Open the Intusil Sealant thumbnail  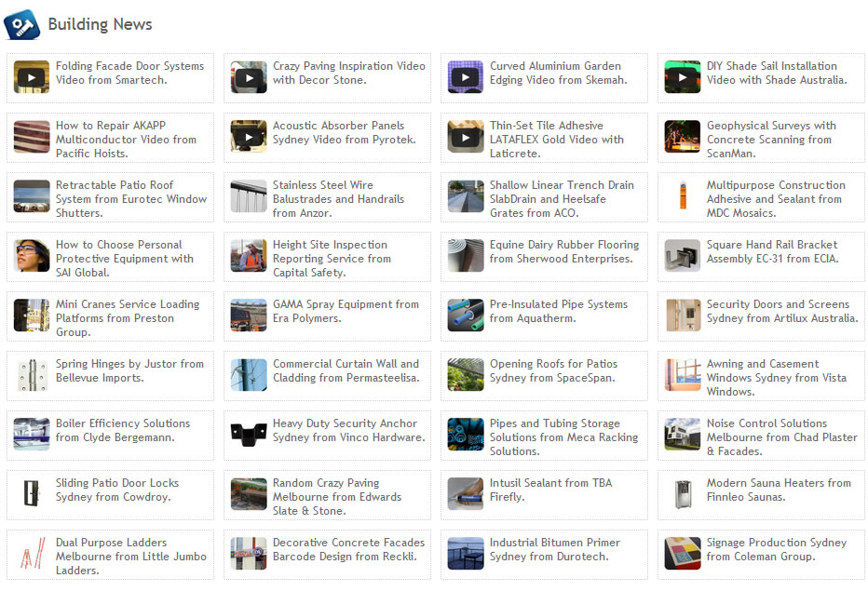[x=466, y=494]
